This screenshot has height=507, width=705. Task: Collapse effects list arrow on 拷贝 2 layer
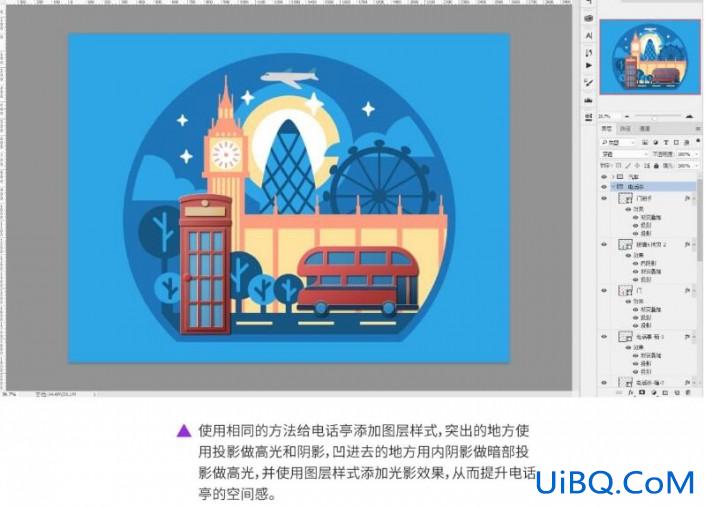coord(694,245)
